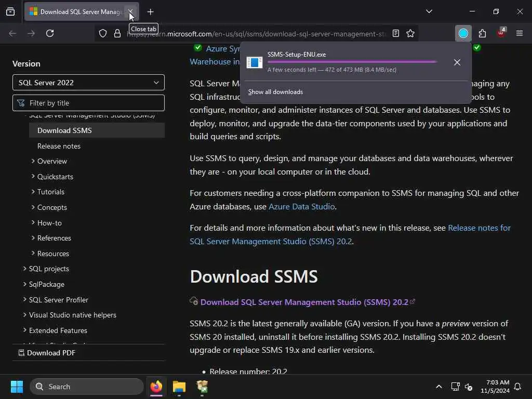Click the network status tray icon
Screen dimensions: 532x399
pos(455,387)
